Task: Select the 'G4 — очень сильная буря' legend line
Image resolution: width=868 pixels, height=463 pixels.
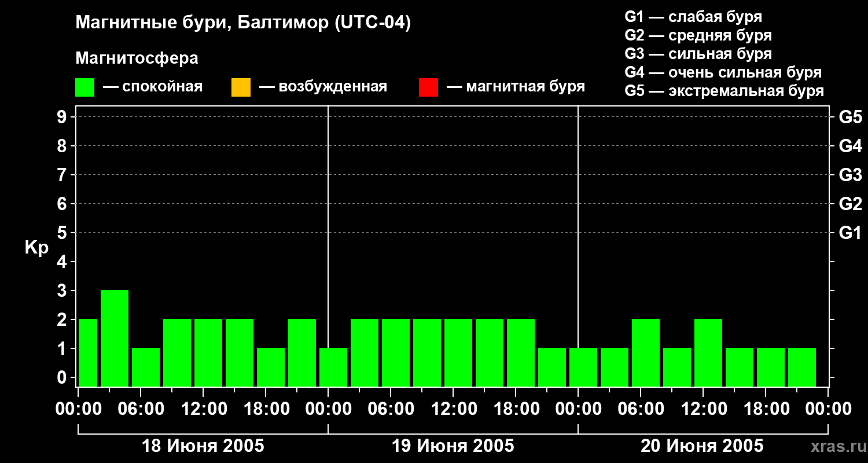Action: click(x=723, y=72)
